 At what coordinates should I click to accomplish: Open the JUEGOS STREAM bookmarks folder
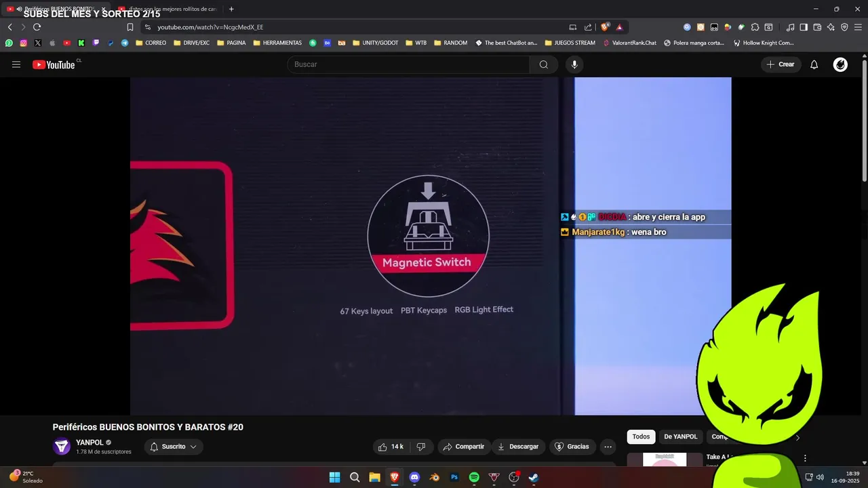[x=570, y=43]
